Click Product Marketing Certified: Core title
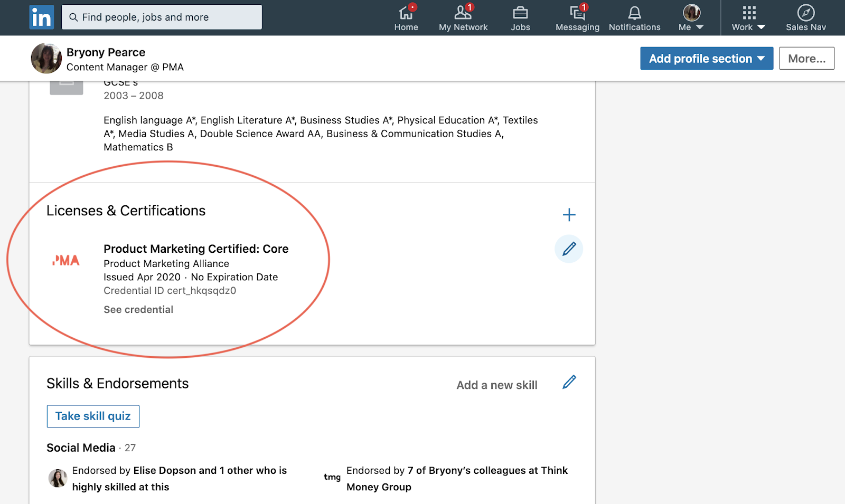845x504 pixels. (196, 249)
